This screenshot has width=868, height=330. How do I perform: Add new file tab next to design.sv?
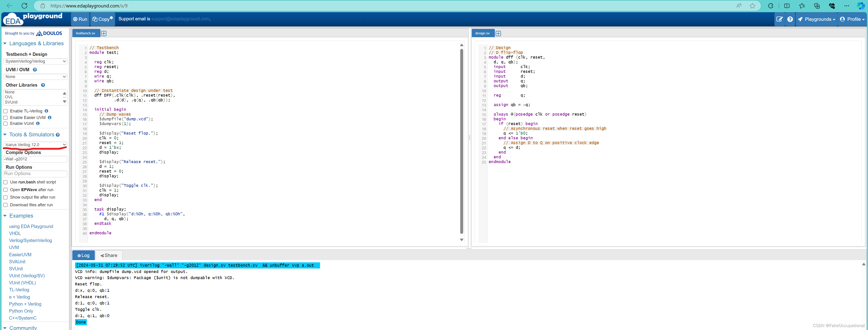pyautogui.click(x=498, y=33)
